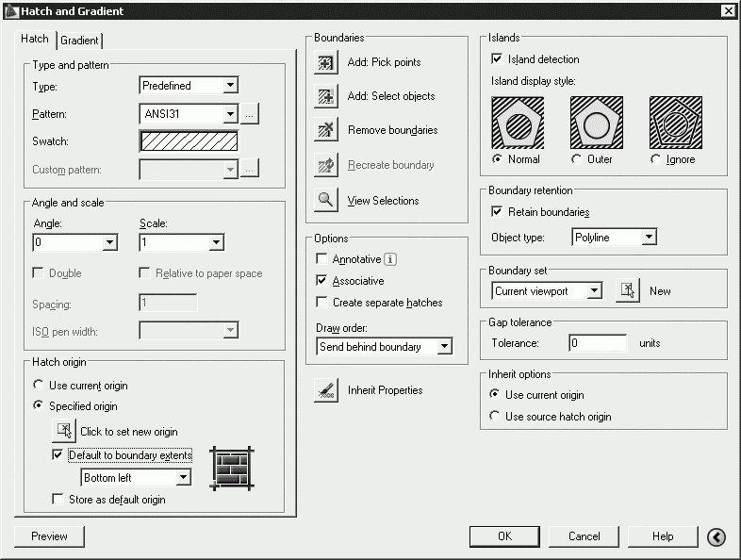741x560 pixels.
Task: Switch to the Gradient tab
Action: point(79,41)
